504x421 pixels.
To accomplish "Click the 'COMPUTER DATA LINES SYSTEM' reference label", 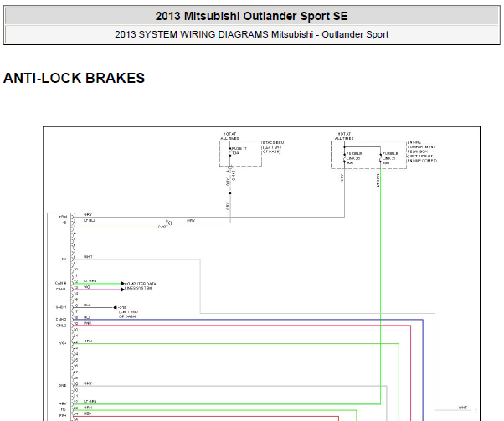I will click(x=141, y=286).
